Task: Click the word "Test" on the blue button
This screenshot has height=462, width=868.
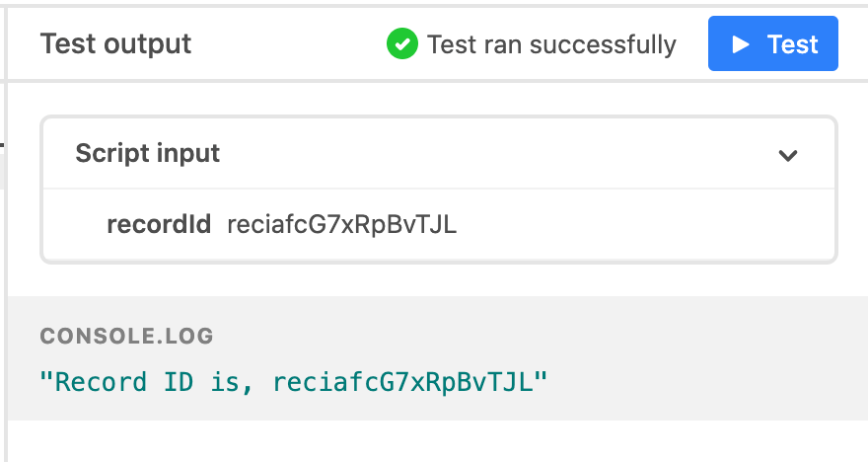Action: pyautogui.click(x=792, y=44)
